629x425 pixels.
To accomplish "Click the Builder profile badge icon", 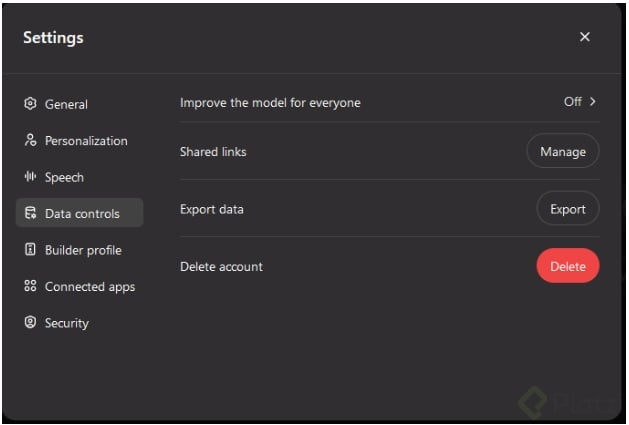I will click(x=30, y=249).
